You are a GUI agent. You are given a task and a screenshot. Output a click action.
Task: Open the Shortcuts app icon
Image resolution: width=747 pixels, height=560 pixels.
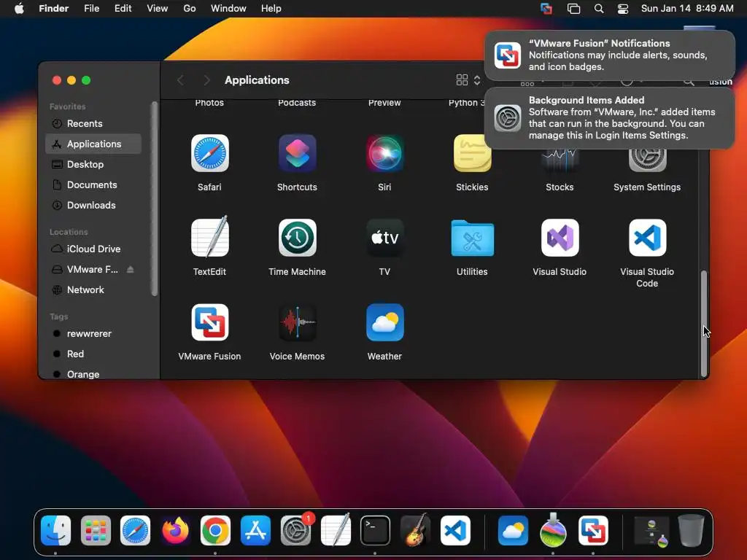pyautogui.click(x=298, y=153)
